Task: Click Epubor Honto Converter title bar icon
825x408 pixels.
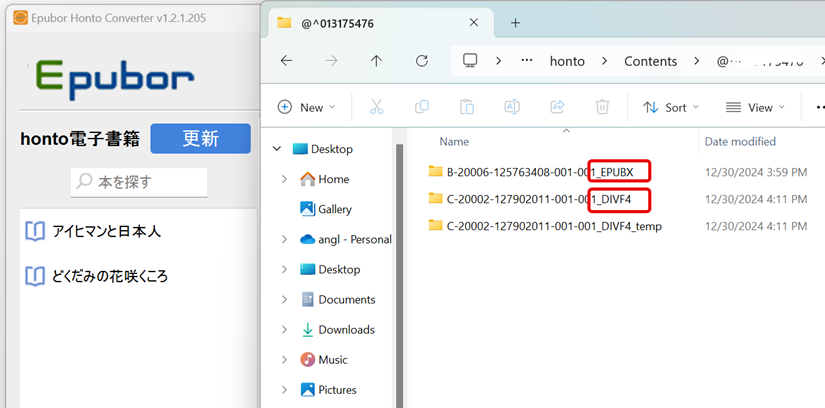Action: pos(21,18)
